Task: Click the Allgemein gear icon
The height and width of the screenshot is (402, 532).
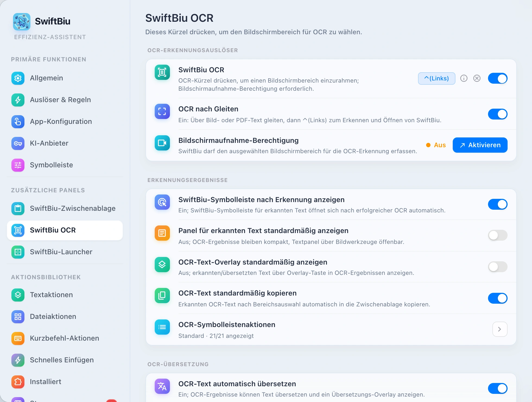Action: (18, 78)
